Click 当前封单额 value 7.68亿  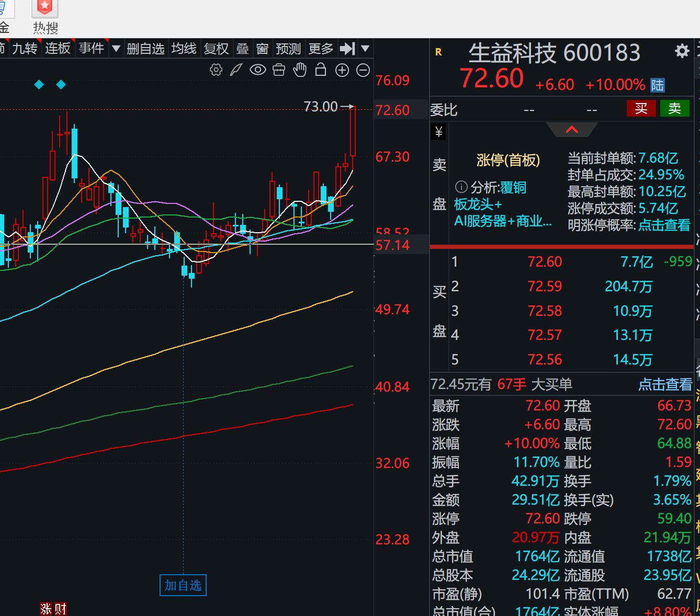(x=658, y=158)
